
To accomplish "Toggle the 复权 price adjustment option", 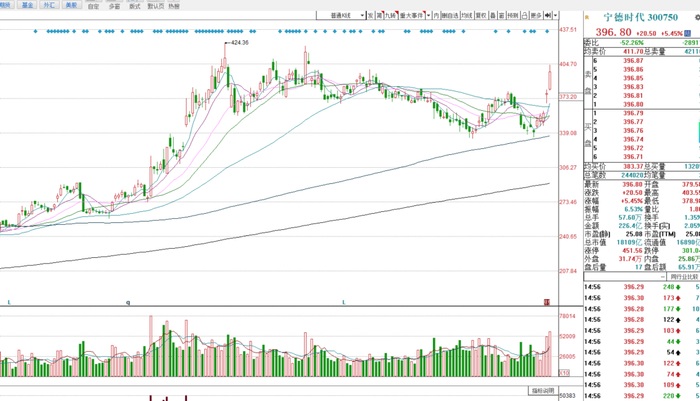I will click(481, 16).
